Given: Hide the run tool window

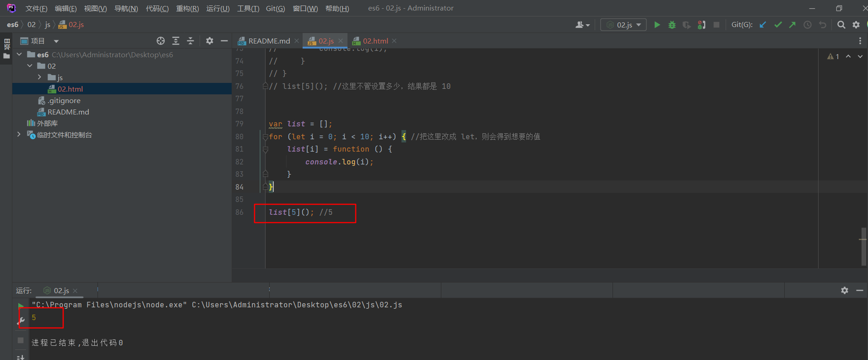Looking at the screenshot, I should pyautogui.click(x=859, y=290).
